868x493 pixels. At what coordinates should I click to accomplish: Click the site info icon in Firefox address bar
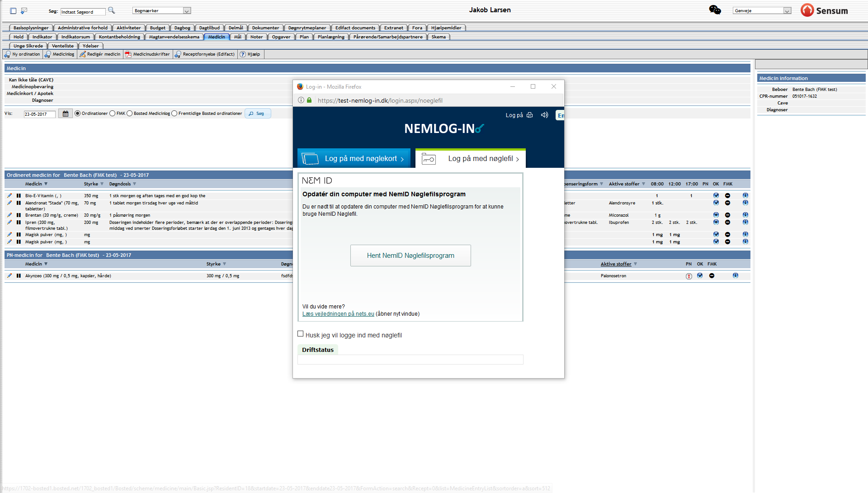[x=301, y=100]
